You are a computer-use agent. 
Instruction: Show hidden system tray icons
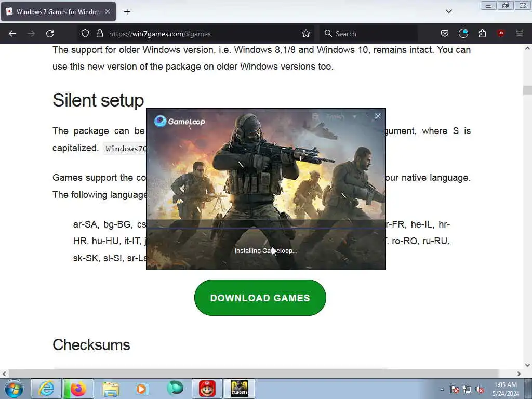[x=442, y=390]
